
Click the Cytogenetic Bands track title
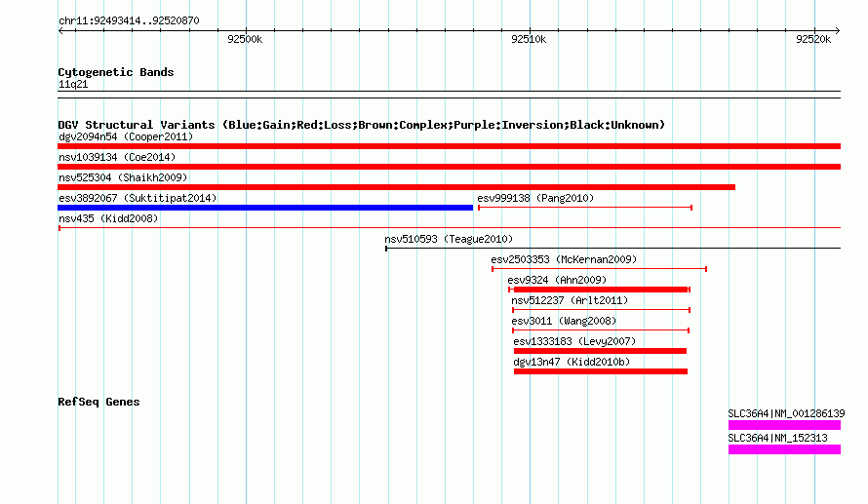(x=116, y=72)
